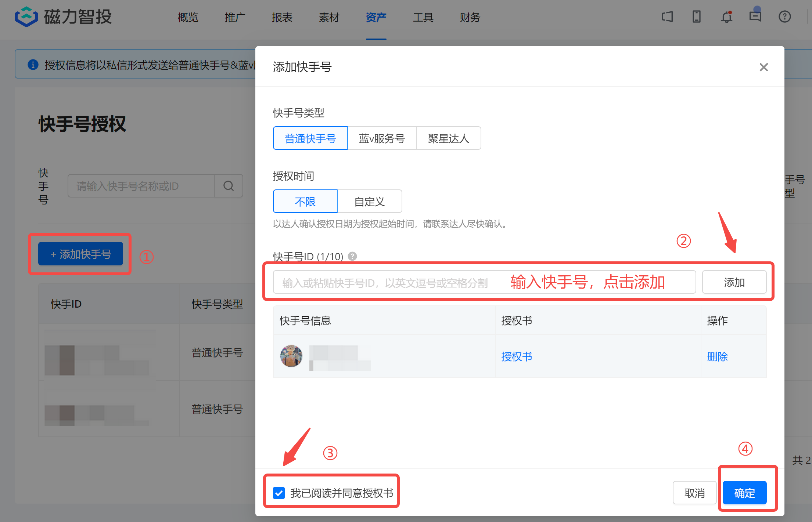The width and height of the screenshot is (812, 522).
Task: Select the 蓝v服务号 account type option
Action: (382, 138)
